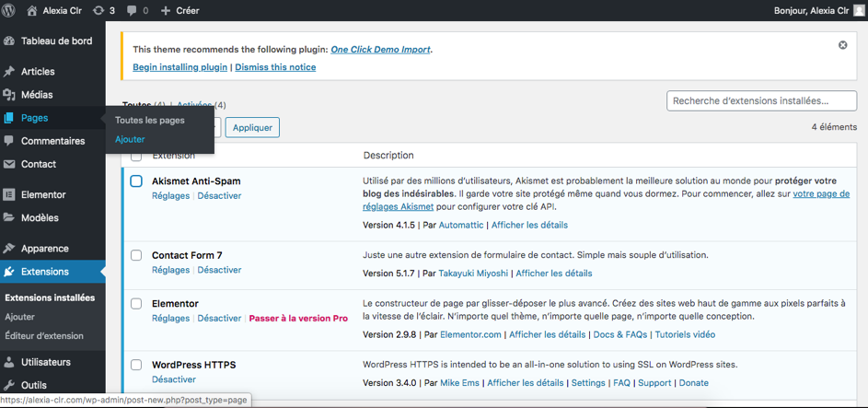
Task: Go to Tableau de bord
Action: [x=56, y=41]
